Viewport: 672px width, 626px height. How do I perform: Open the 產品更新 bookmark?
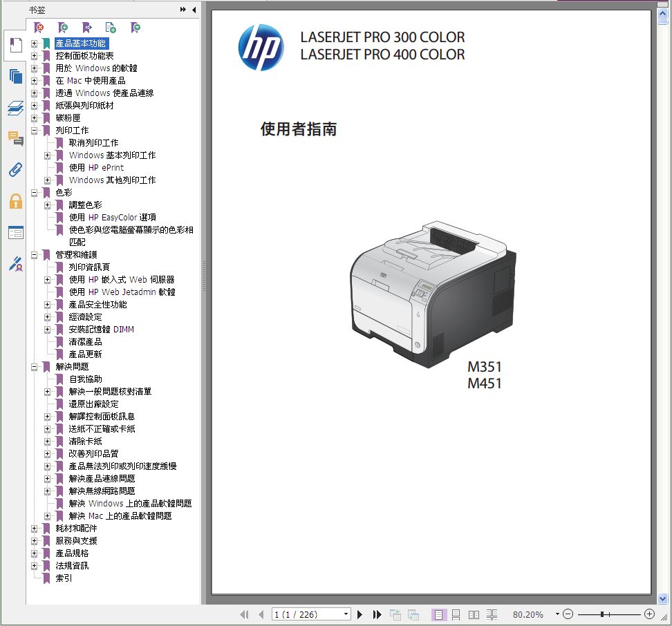(85, 354)
